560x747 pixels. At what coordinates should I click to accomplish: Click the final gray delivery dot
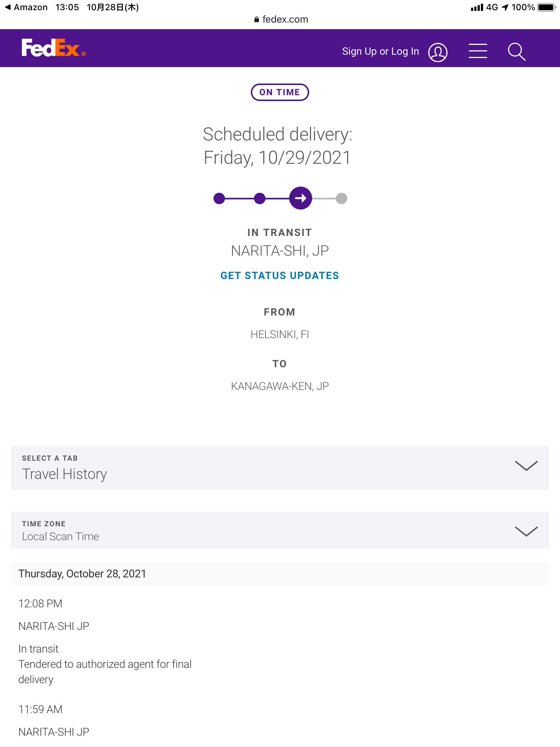click(341, 198)
